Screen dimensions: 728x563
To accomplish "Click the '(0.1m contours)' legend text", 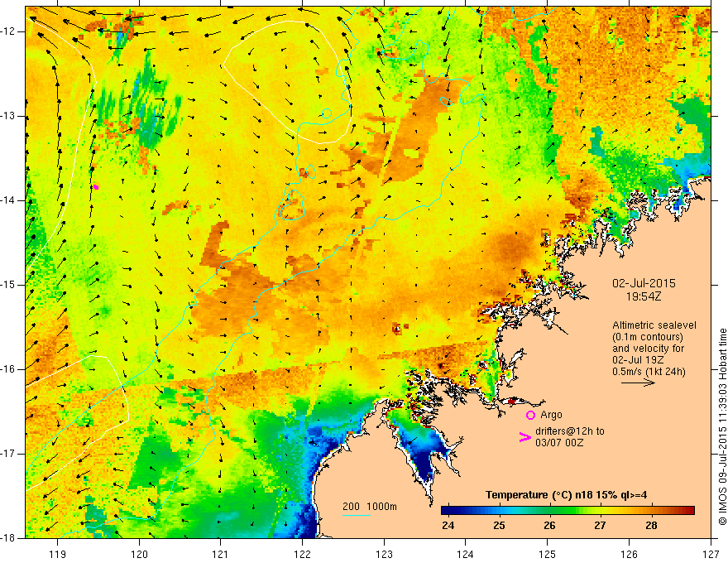I will tap(648, 337).
